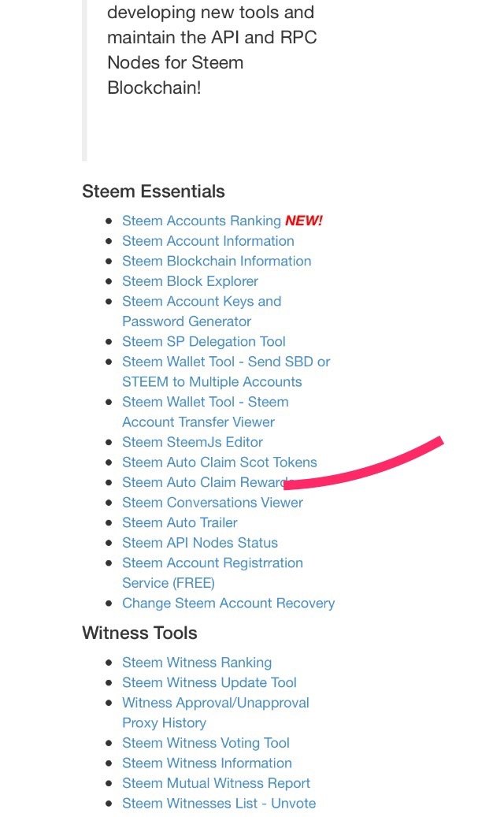Open Steem Accounts Ranking link
The width and height of the screenshot is (504, 817).
tap(201, 221)
